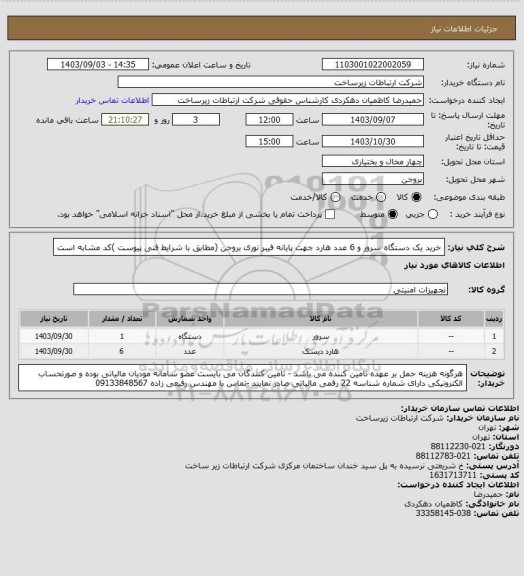Click column header واحد شمارش
This screenshot has height=576, width=524.
coord(190,318)
